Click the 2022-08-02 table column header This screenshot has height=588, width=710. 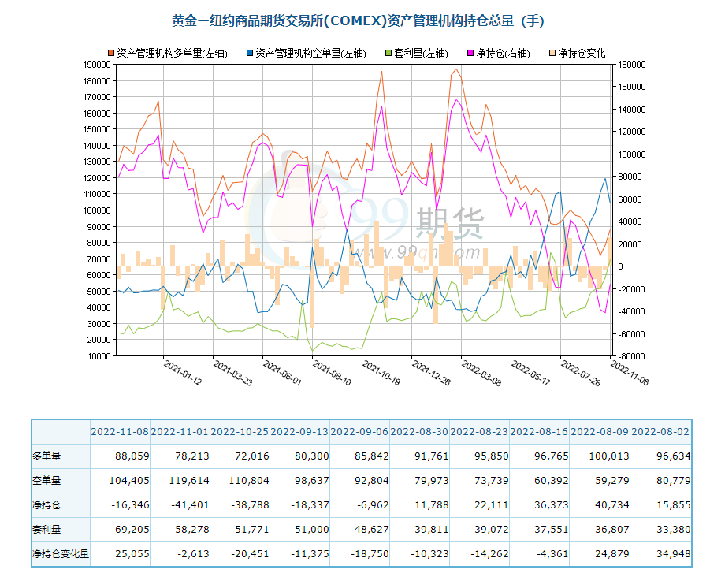coord(660,432)
